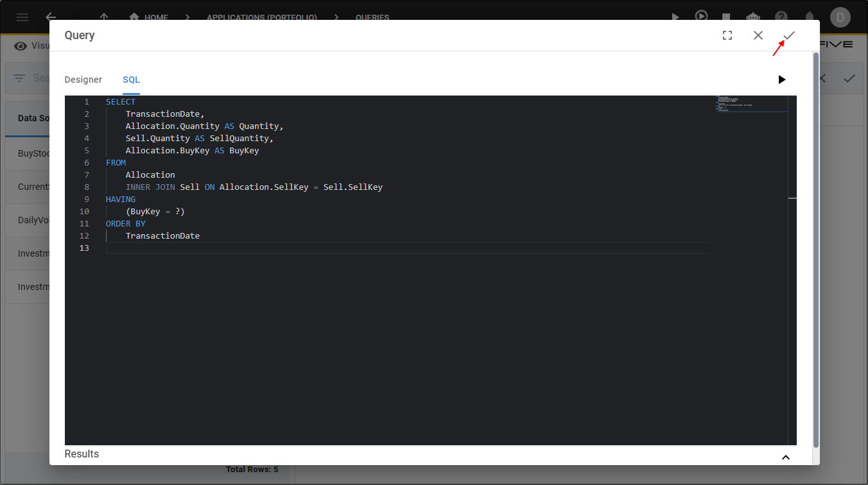Select the SQL tab
Viewport: 868px width, 485px height.
pos(132,80)
